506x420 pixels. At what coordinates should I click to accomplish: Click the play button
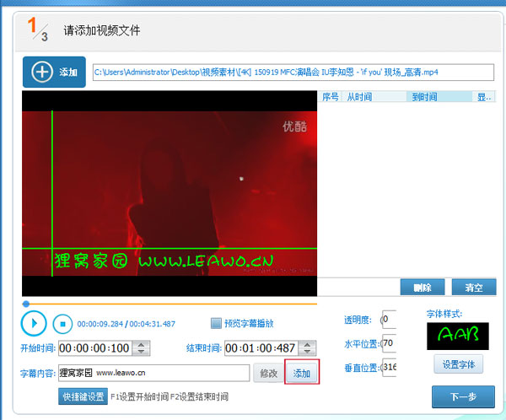coord(34,322)
